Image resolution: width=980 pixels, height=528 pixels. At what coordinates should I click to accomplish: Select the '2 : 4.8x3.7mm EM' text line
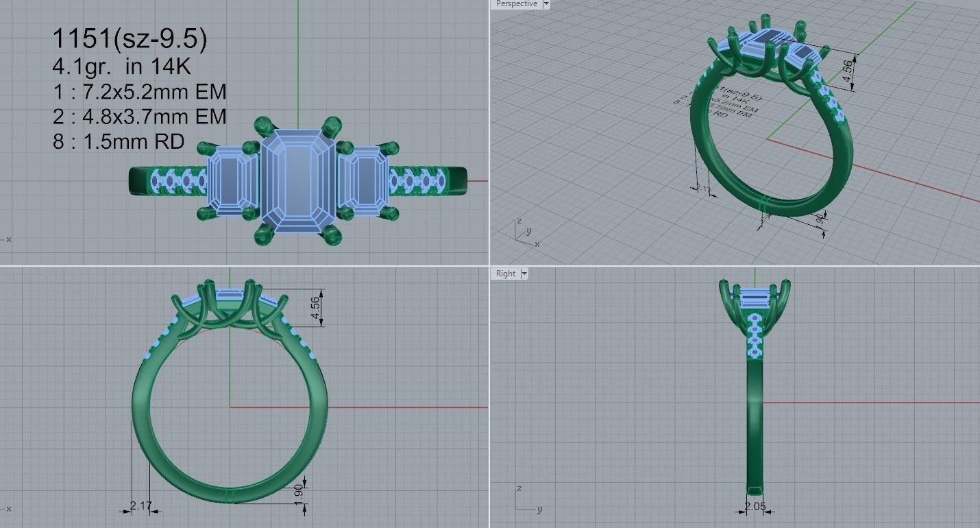(x=139, y=117)
